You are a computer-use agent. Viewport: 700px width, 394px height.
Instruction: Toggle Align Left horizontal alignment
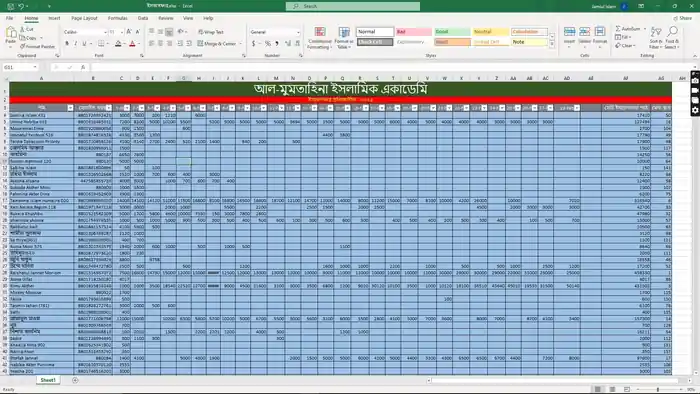[x=152, y=43]
